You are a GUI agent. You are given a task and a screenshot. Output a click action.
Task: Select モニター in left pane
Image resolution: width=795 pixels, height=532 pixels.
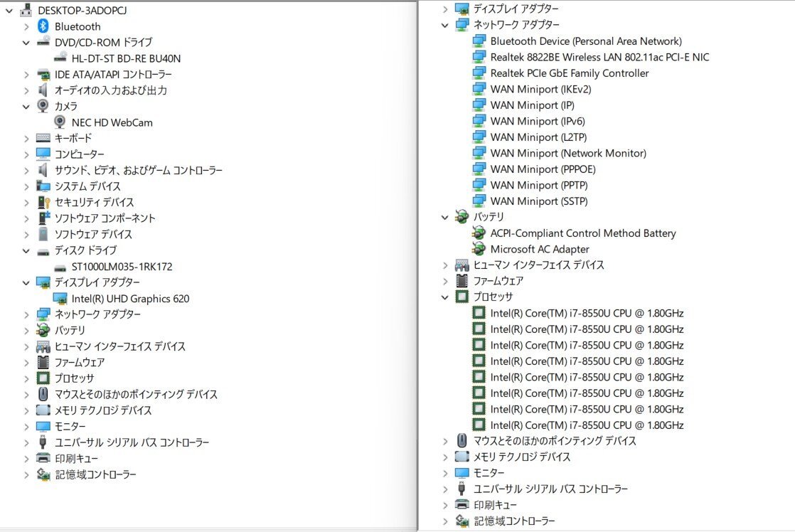point(70,426)
